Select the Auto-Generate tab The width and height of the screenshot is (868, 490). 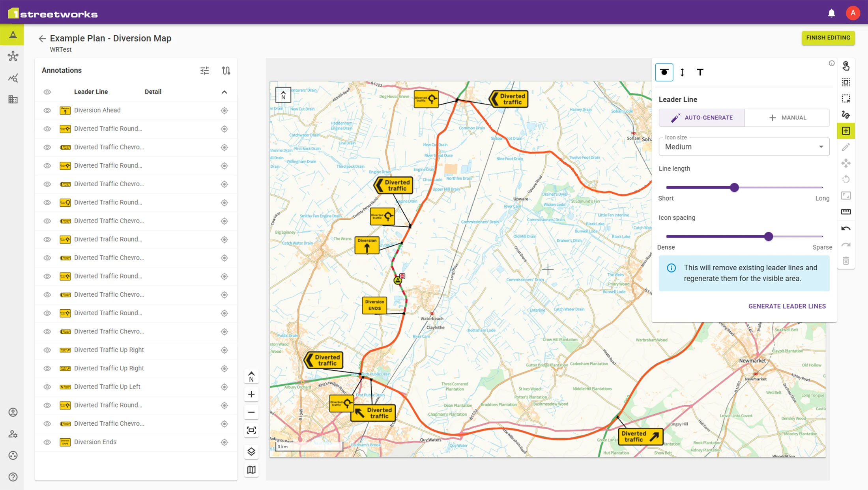[x=702, y=118]
